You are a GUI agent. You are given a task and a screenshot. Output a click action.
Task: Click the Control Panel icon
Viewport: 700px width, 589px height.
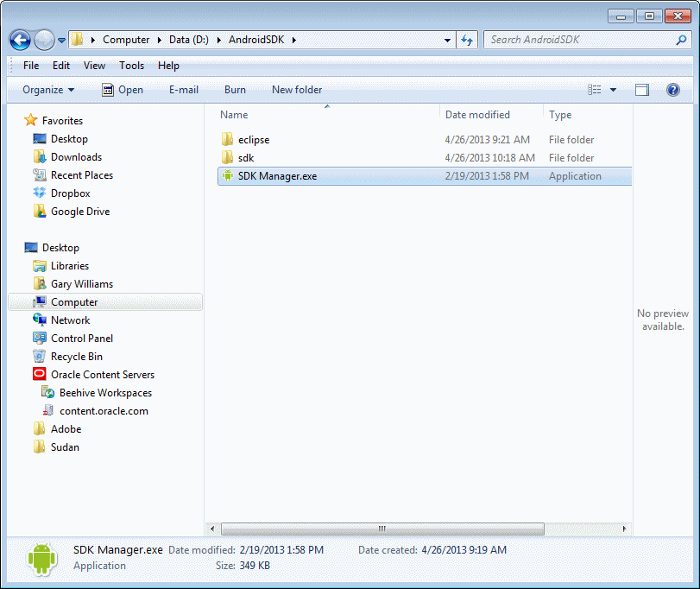(40, 338)
